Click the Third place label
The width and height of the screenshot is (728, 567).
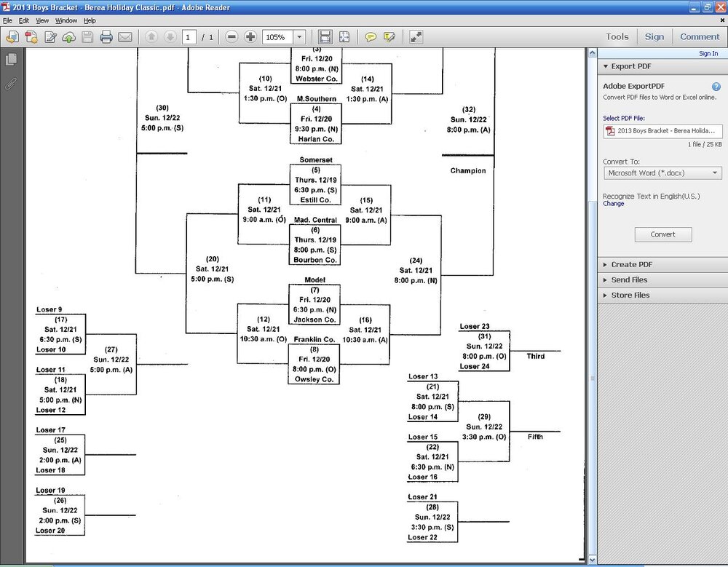[535, 356]
